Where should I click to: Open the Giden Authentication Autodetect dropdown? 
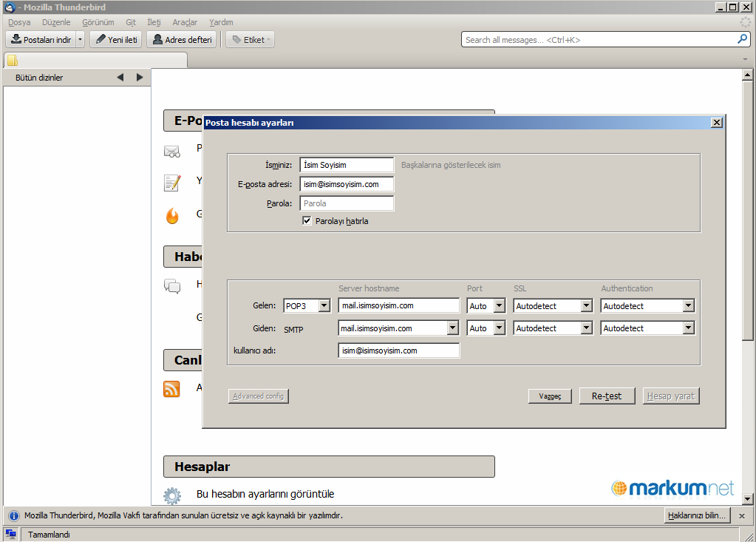(x=647, y=328)
